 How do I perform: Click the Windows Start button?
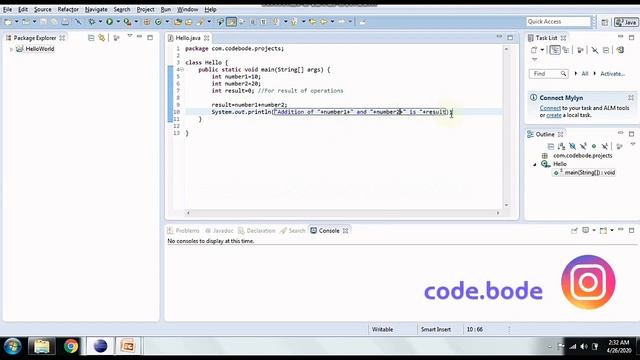[12, 347]
